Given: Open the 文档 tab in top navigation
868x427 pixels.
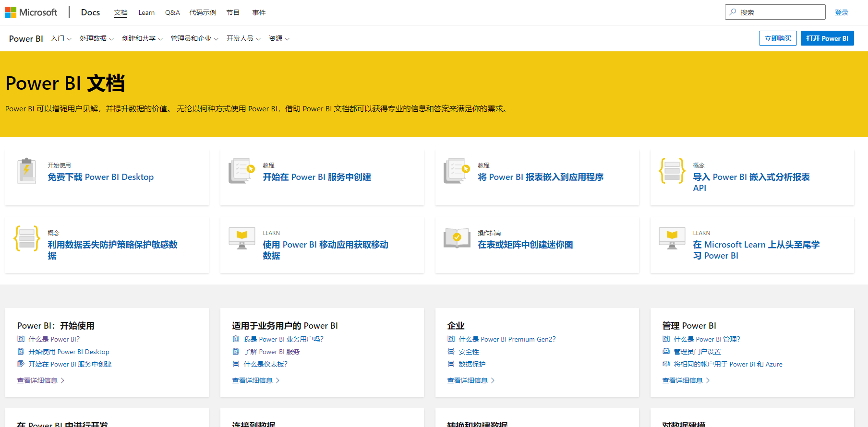Looking at the screenshot, I should [x=121, y=12].
